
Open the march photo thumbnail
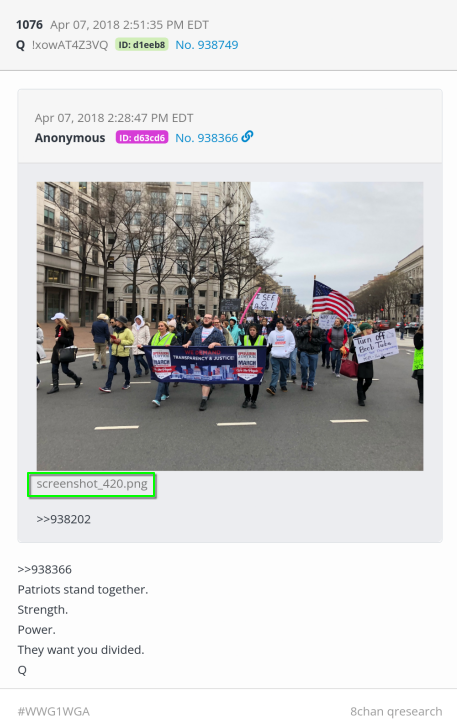point(230,326)
